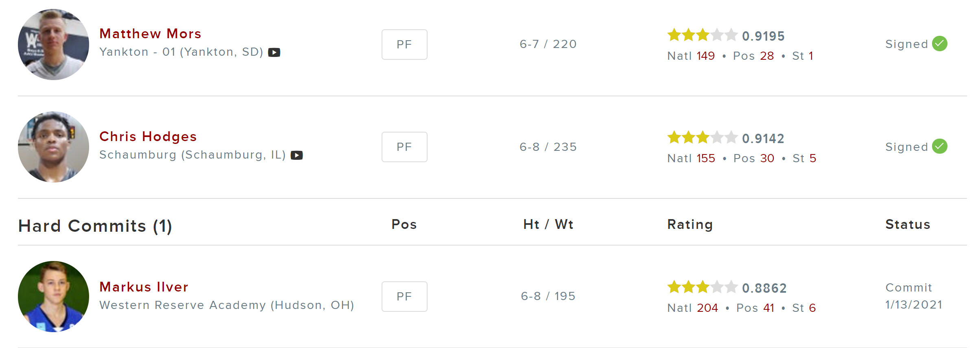Click Matthew Mors star rating
Viewport: 980px width, 348px height.
702,35
